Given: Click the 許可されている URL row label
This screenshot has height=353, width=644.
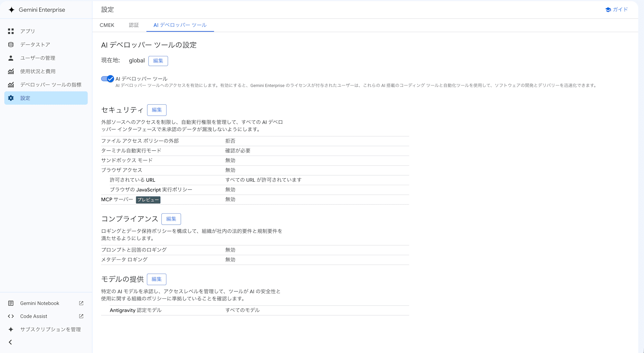Looking at the screenshot, I should (x=133, y=180).
